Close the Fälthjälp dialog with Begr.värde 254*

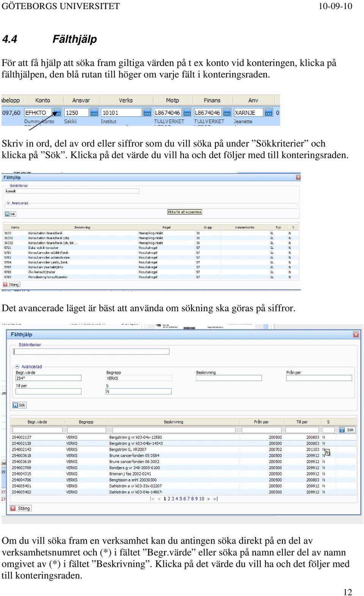(x=356, y=334)
